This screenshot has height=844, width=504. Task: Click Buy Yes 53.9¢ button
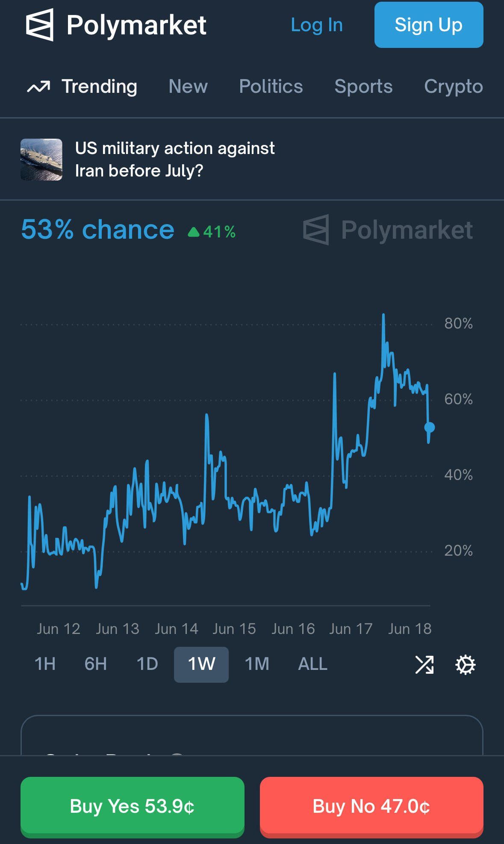[x=133, y=806]
